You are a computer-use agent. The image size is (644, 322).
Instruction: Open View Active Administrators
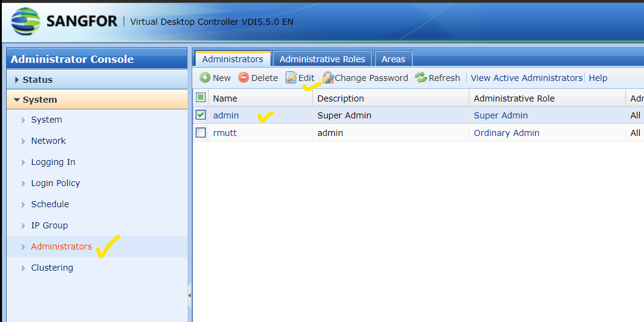(527, 78)
